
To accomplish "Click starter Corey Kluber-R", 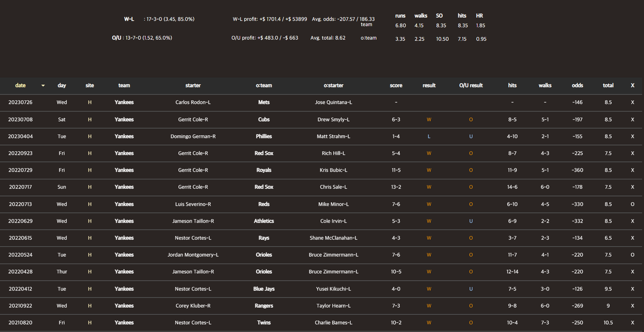I will [193, 306].
